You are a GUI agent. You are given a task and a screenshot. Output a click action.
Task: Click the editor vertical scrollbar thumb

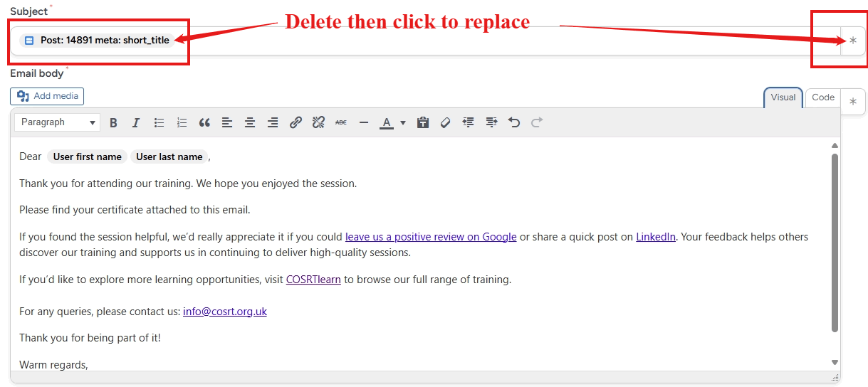[x=835, y=243]
